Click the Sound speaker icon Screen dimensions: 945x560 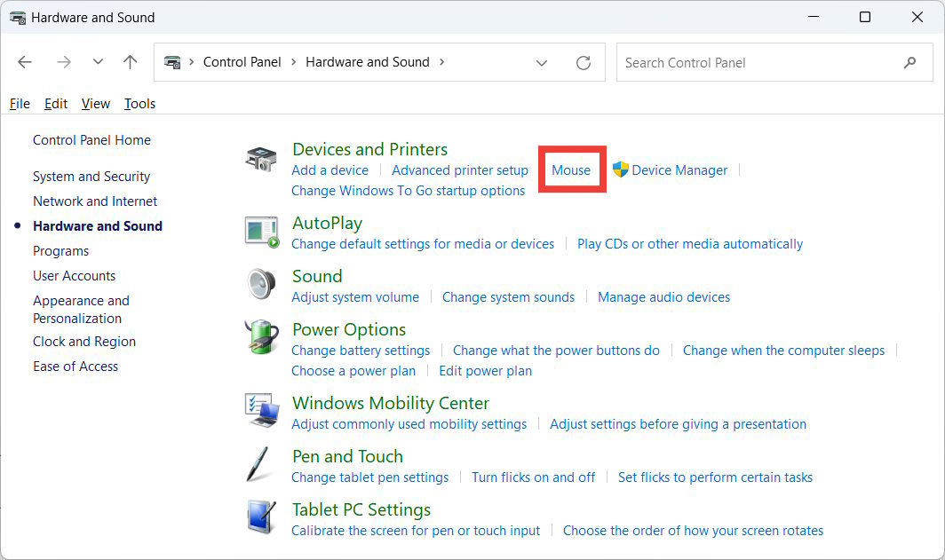click(x=261, y=285)
